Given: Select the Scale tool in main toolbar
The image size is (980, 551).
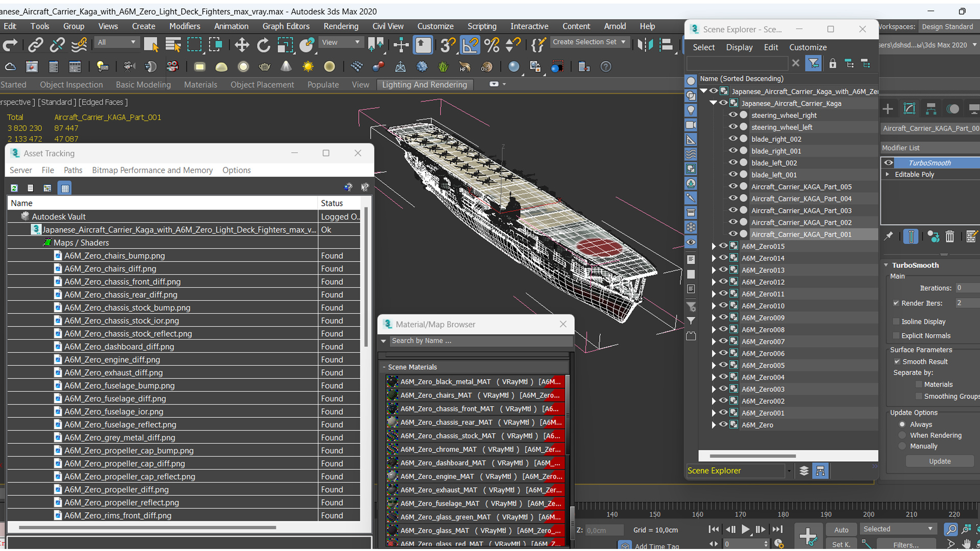Looking at the screenshot, I should pos(285,45).
